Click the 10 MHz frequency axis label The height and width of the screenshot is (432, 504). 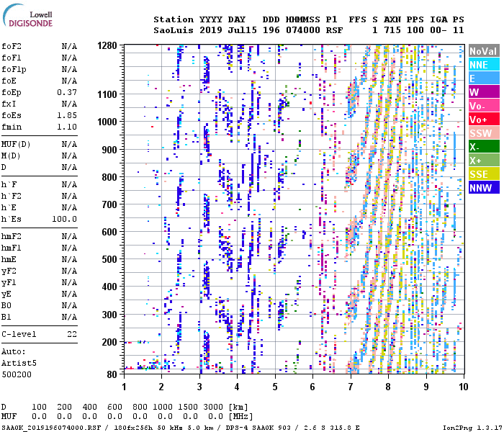point(463,387)
